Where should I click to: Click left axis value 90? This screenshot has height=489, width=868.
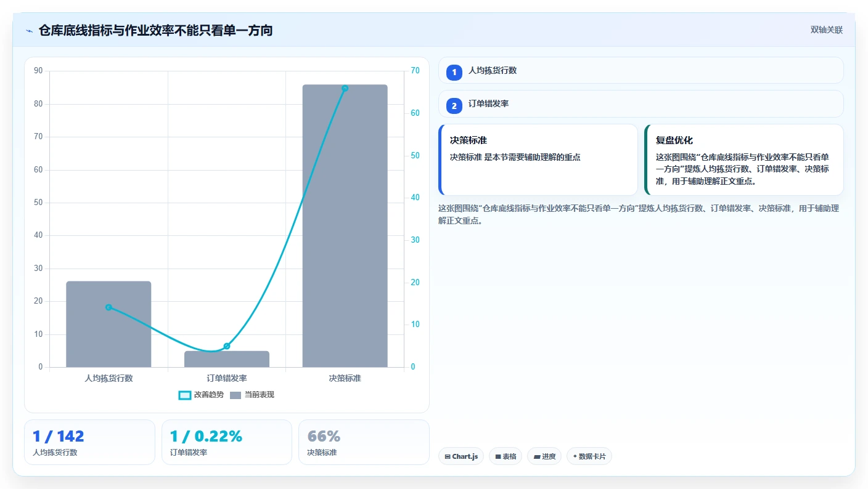(x=38, y=71)
